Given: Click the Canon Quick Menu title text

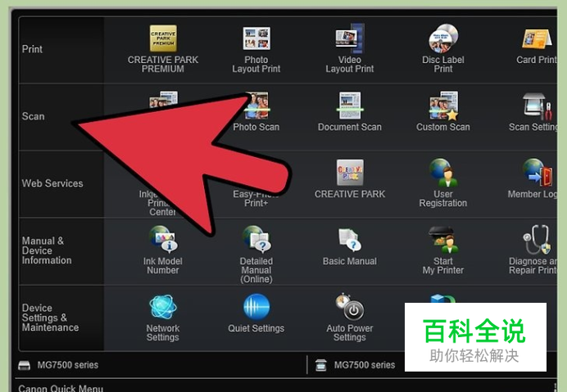Looking at the screenshot, I should tap(61, 389).
